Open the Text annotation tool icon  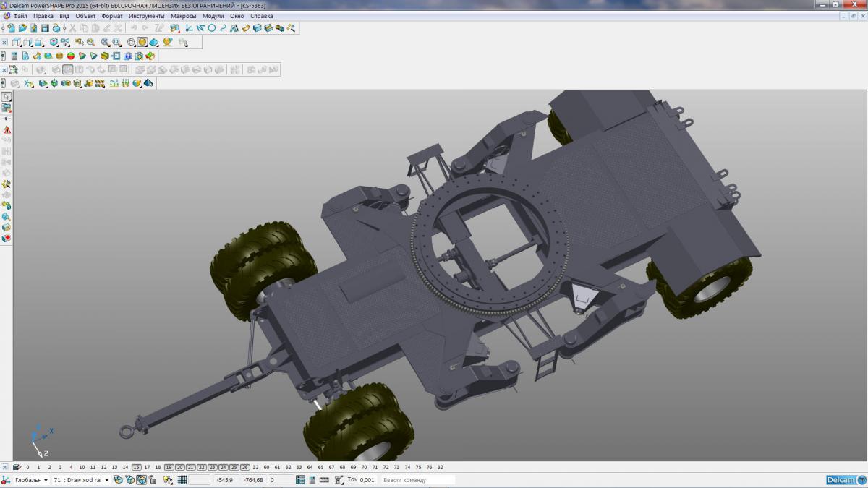[234, 27]
